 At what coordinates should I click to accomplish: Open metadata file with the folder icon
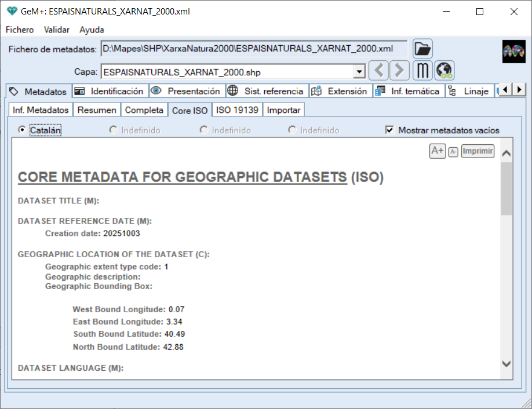click(x=423, y=49)
